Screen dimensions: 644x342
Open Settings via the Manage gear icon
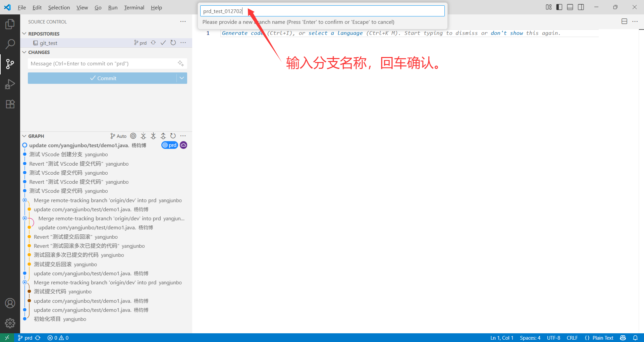pos(10,323)
